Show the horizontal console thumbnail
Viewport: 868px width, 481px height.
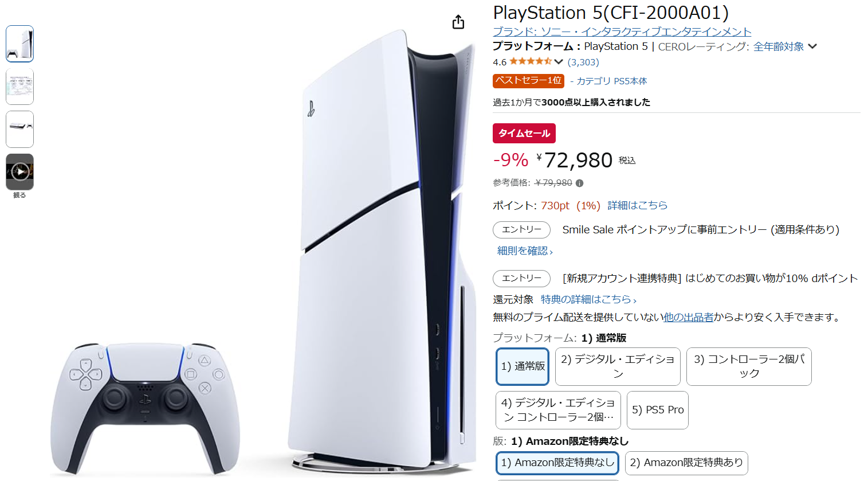pos(20,129)
